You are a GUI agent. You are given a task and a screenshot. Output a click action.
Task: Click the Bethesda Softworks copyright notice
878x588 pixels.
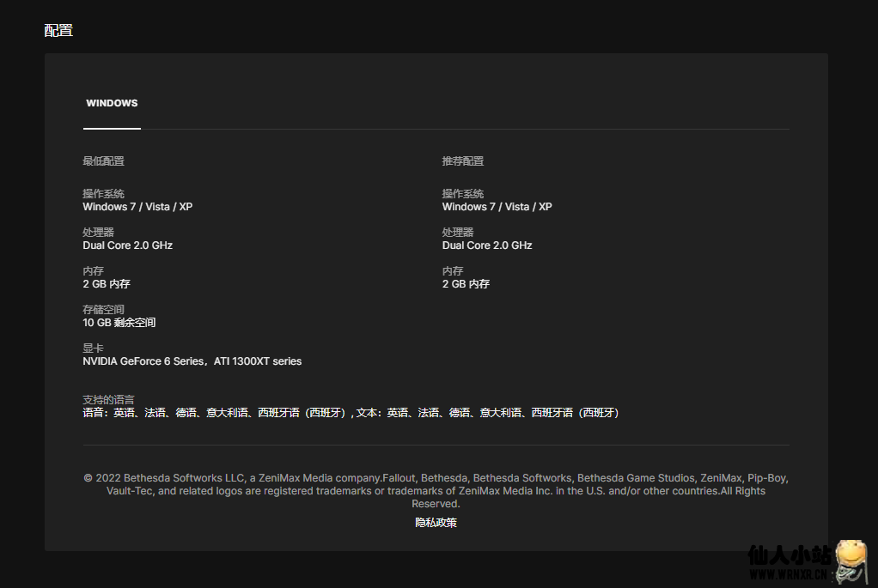click(436, 490)
